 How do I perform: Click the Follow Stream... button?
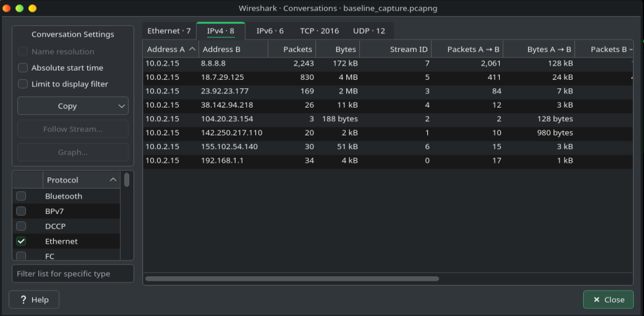73,129
